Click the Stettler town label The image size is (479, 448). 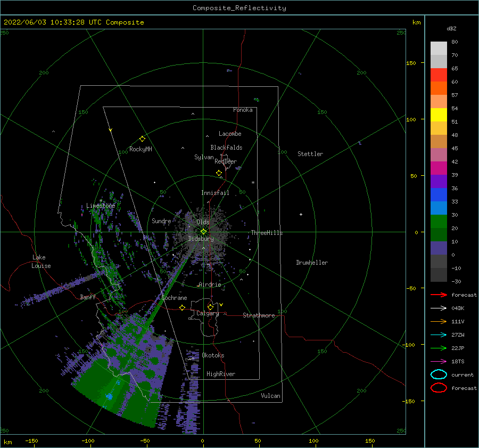tap(310, 154)
